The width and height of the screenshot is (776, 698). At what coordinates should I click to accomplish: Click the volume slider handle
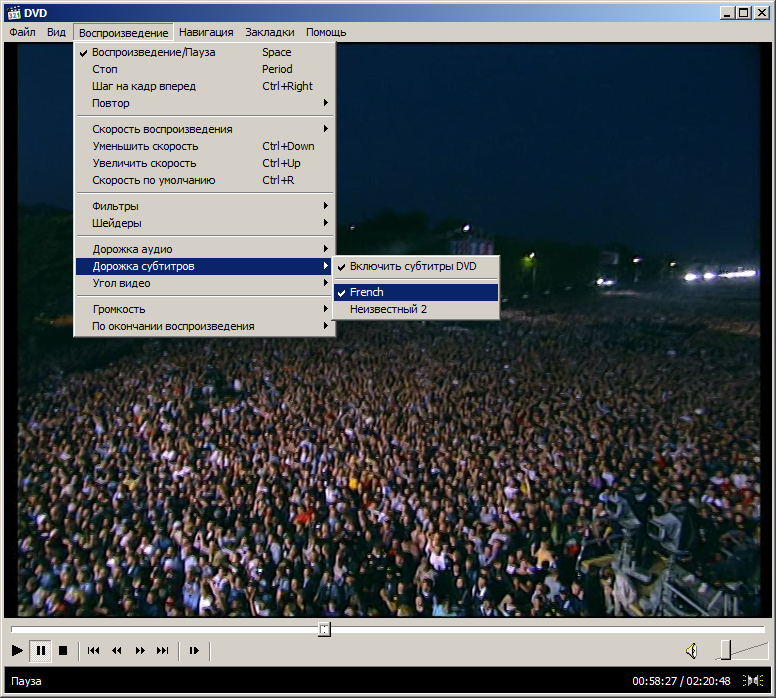tap(725, 650)
